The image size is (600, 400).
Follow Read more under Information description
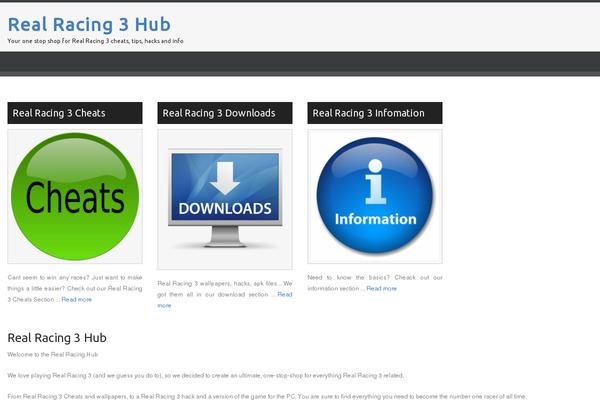[382, 288]
